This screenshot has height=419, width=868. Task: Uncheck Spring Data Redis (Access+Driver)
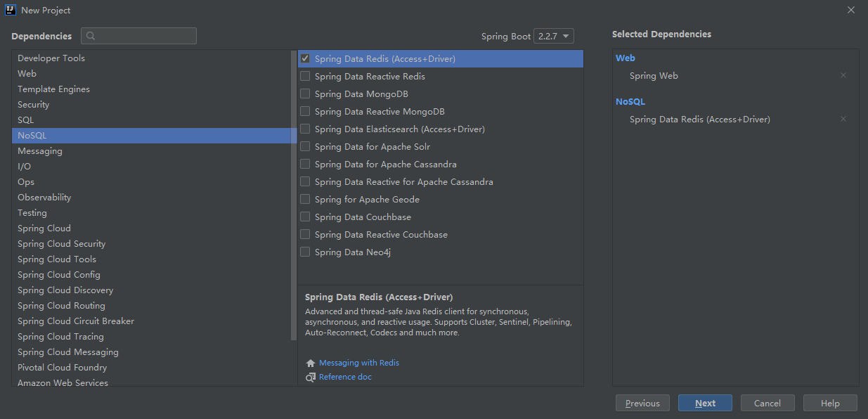305,58
